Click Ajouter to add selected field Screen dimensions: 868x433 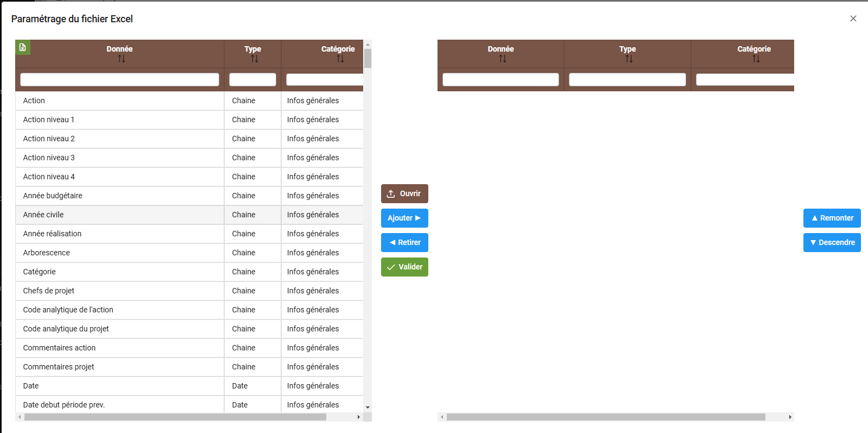tap(404, 218)
